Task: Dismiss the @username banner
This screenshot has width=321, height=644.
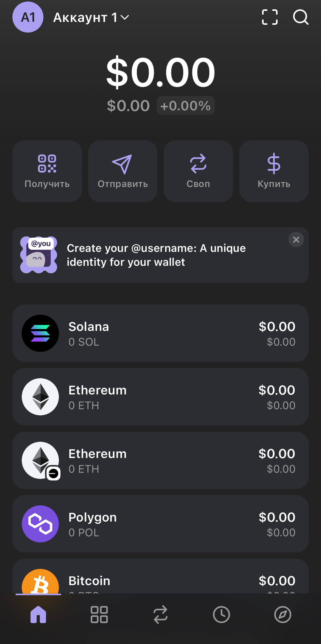Action: pyautogui.click(x=296, y=239)
